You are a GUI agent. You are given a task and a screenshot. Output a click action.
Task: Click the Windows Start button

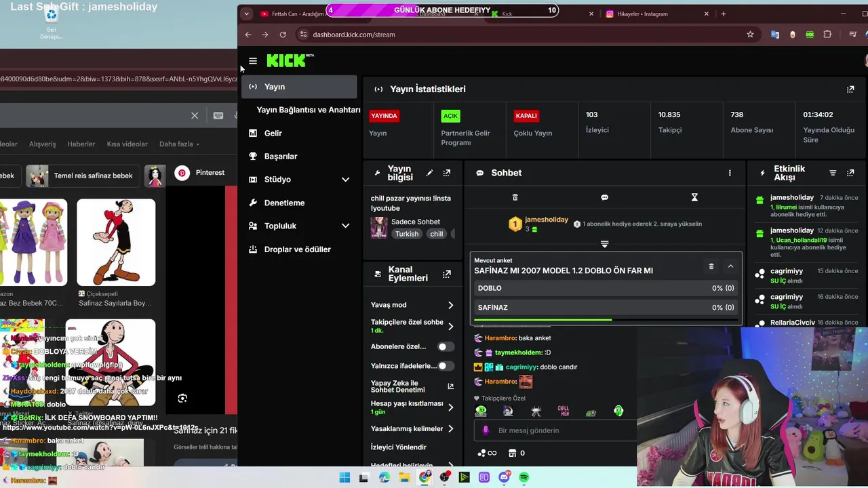[344, 477]
